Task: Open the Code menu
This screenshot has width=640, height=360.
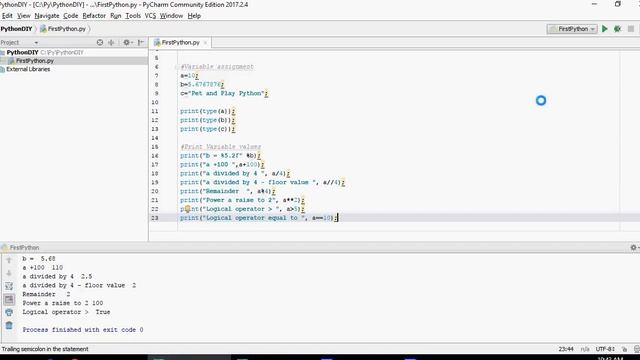Action: [71, 16]
